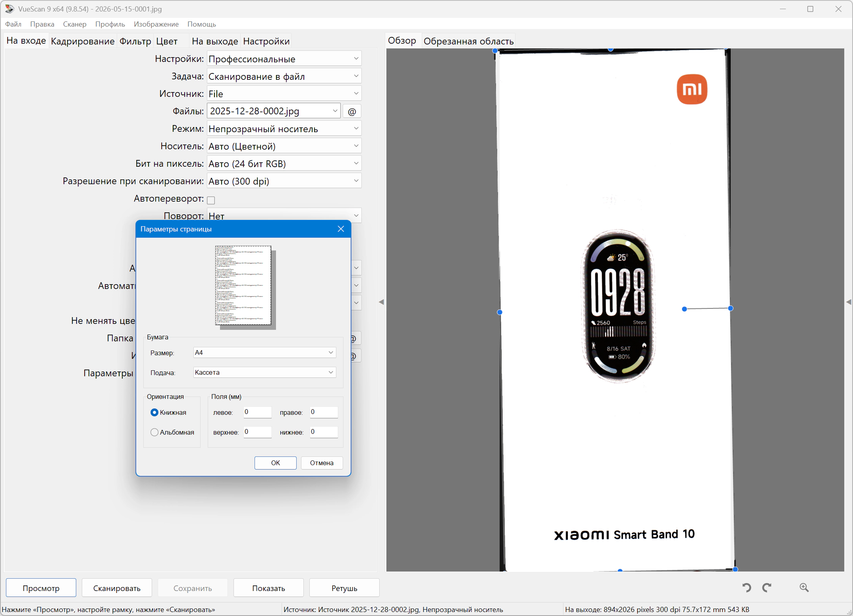Switch to the Настройки tab

tap(266, 41)
